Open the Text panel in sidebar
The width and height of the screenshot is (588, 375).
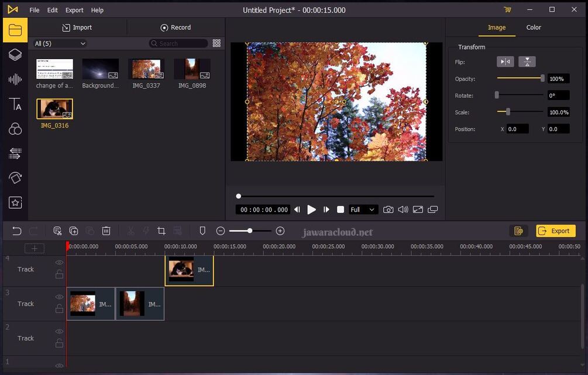pyautogui.click(x=15, y=104)
